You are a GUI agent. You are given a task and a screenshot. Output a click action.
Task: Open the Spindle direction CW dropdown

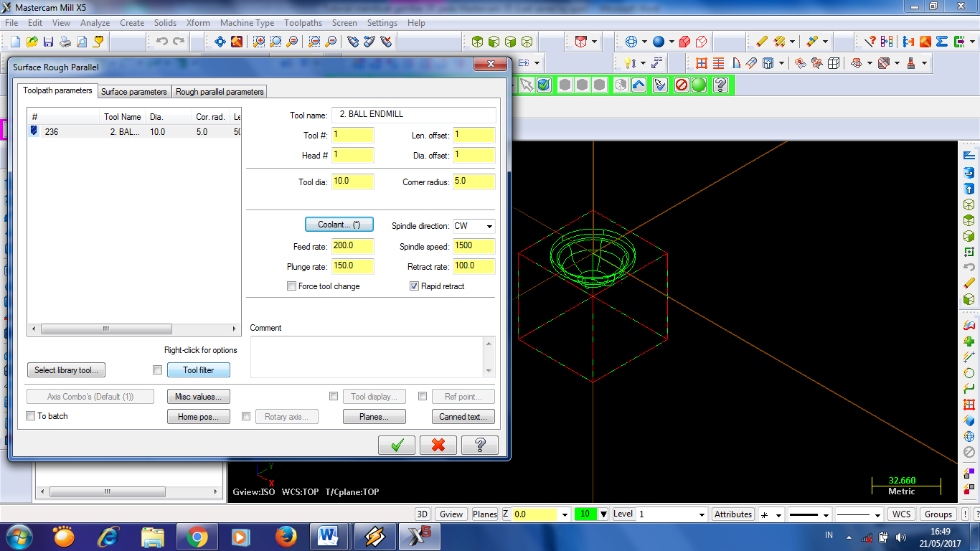coord(489,226)
